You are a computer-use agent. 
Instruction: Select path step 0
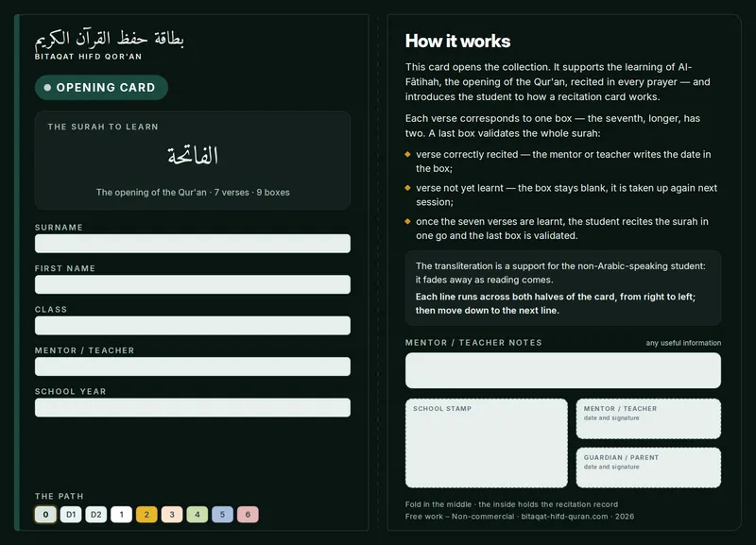[45, 514]
